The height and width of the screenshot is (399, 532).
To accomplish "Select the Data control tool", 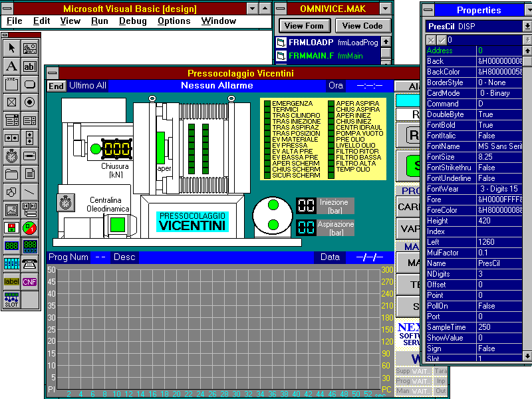I will [x=29, y=210].
